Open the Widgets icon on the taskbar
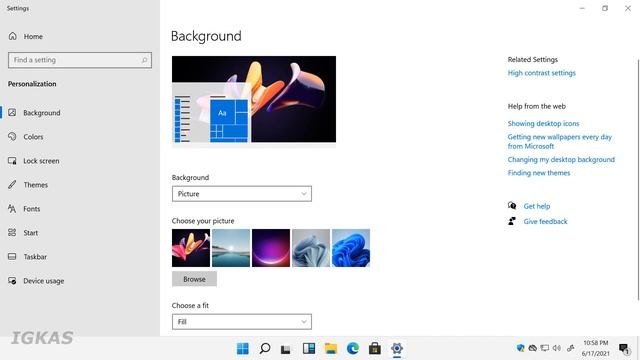The height and width of the screenshot is (360, 640). coord(309,348)
